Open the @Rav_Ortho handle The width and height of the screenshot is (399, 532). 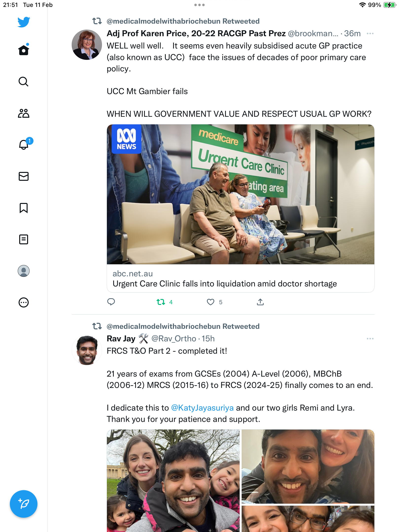point(174,339)
